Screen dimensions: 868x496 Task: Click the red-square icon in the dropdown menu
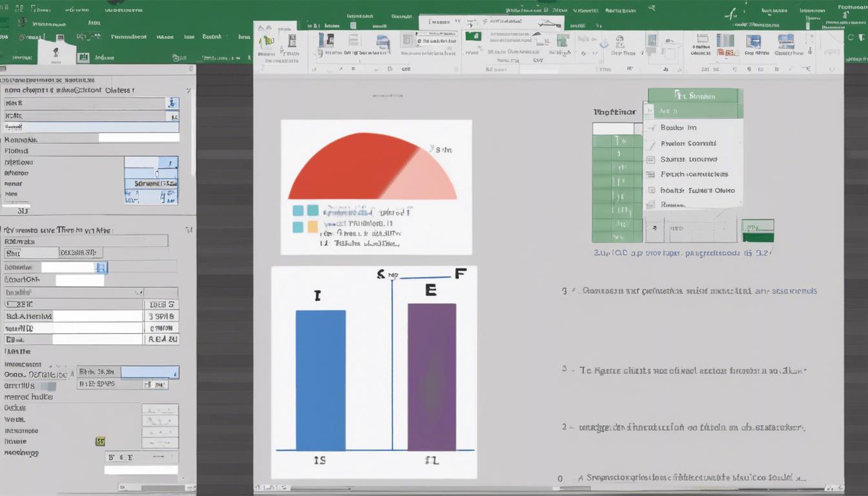652,191
